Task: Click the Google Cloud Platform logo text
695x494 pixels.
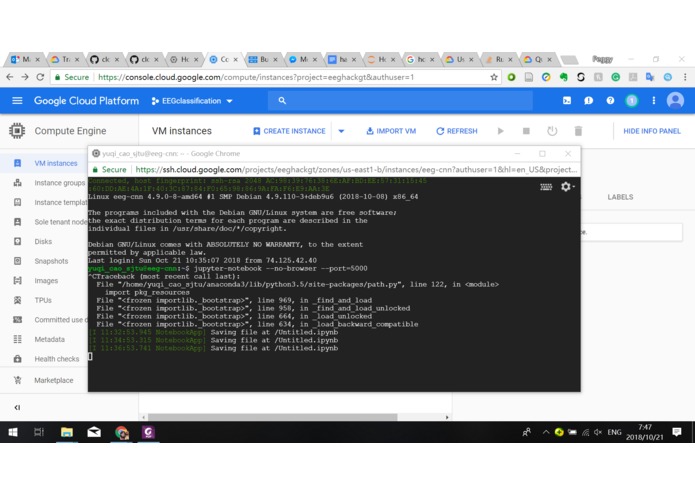Action: [86, 101]
